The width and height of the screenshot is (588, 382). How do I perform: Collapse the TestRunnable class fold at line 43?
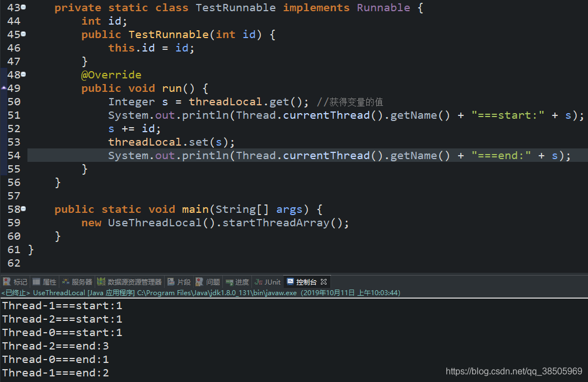click(x=24, y=7)
